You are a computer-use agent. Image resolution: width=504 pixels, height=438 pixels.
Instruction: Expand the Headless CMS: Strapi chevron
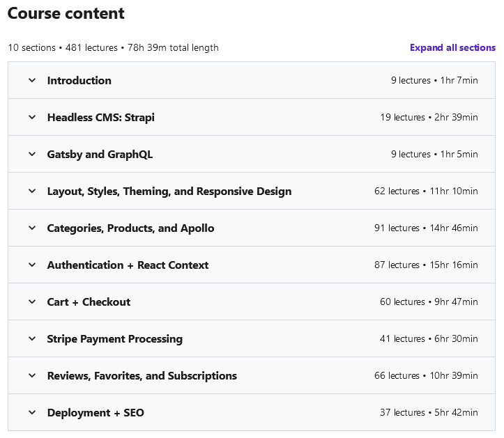[32, 117]
